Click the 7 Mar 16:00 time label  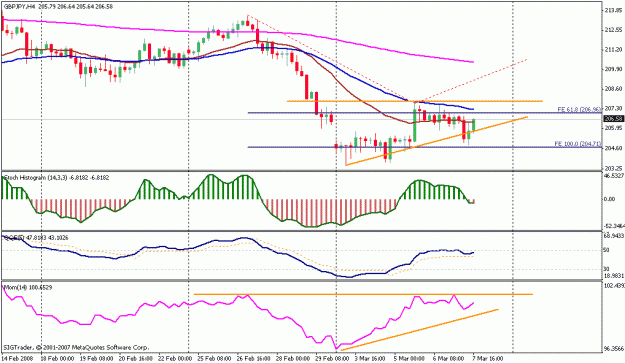click(488, 359)
